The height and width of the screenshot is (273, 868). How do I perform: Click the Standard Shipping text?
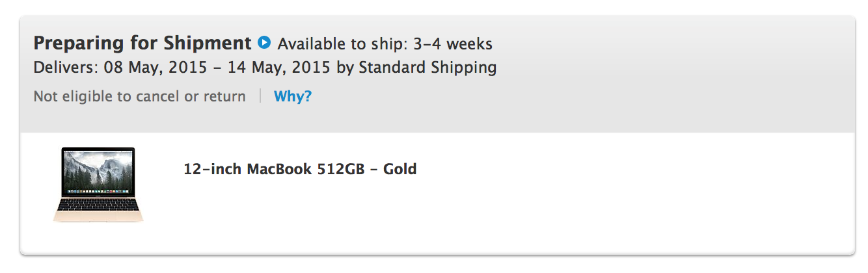click(427, 68)
